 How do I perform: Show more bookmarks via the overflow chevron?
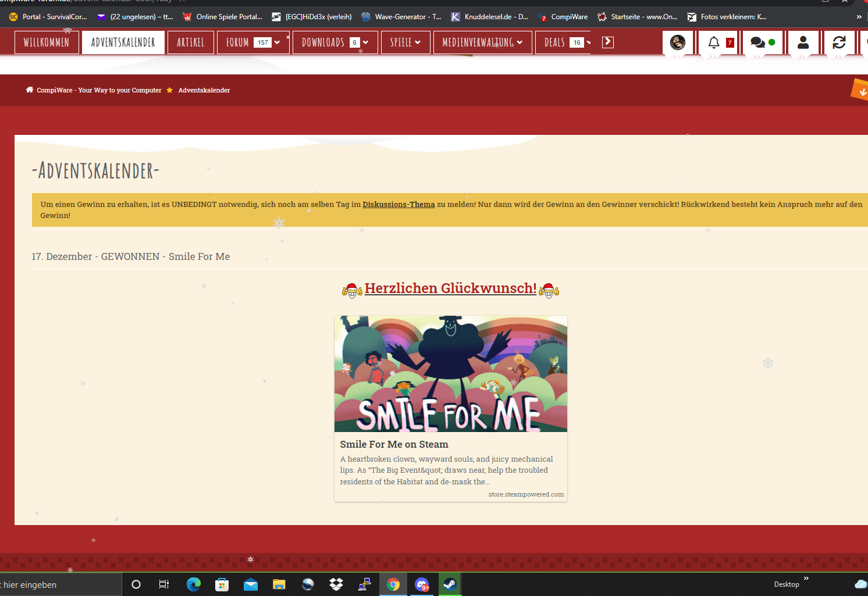[x=859, y=17]
